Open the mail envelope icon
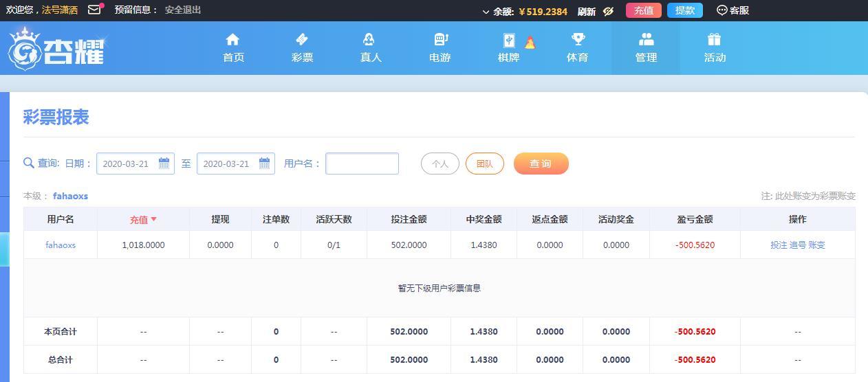 click(94, 10)
